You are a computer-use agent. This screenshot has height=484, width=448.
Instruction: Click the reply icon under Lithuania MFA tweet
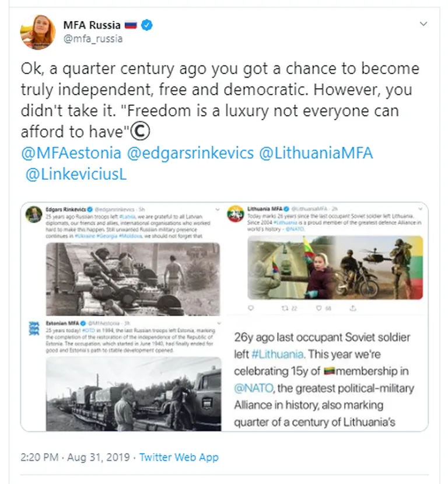[x=251, y=308]
